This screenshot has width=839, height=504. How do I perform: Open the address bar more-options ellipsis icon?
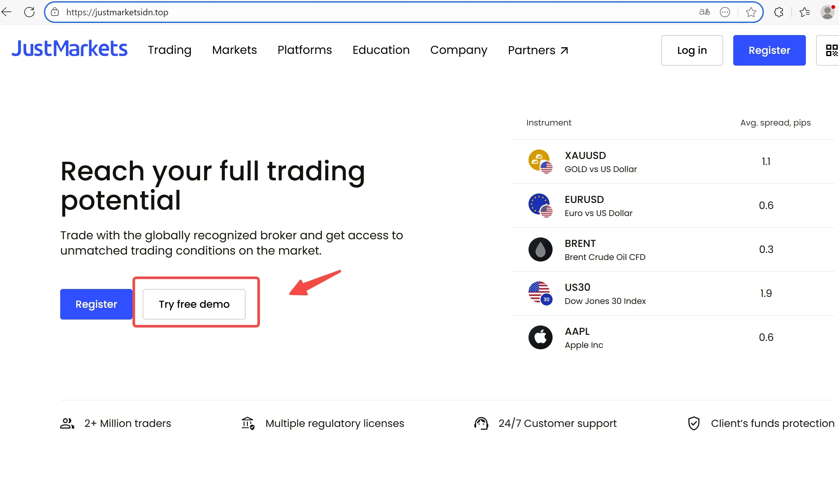[725, 12]
